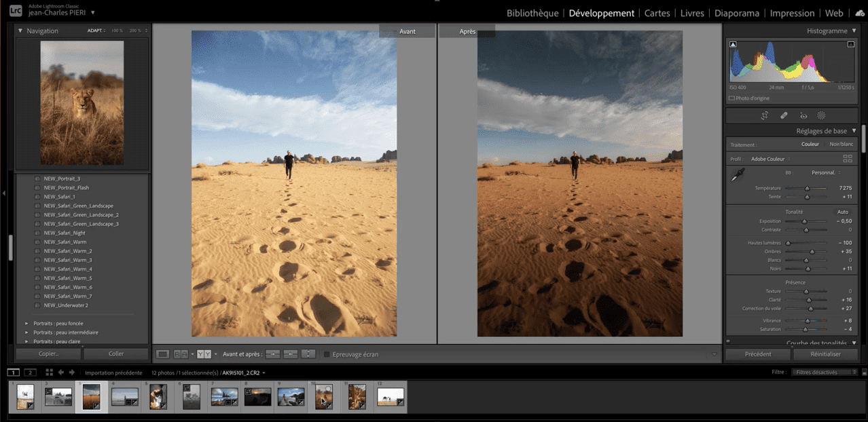This screenshot has width=868, height=422.
Task: Copy After settings to Before icon
Action: [291, 354]
